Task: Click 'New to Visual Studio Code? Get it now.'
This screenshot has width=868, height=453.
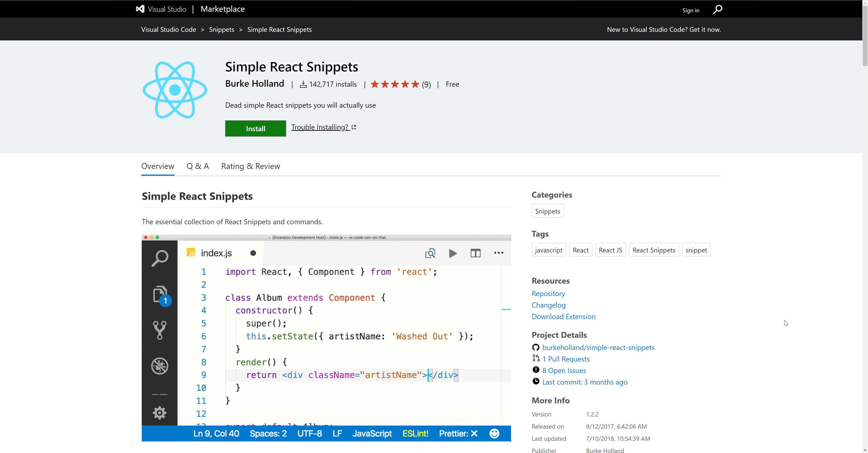Action: coord(664,30)
